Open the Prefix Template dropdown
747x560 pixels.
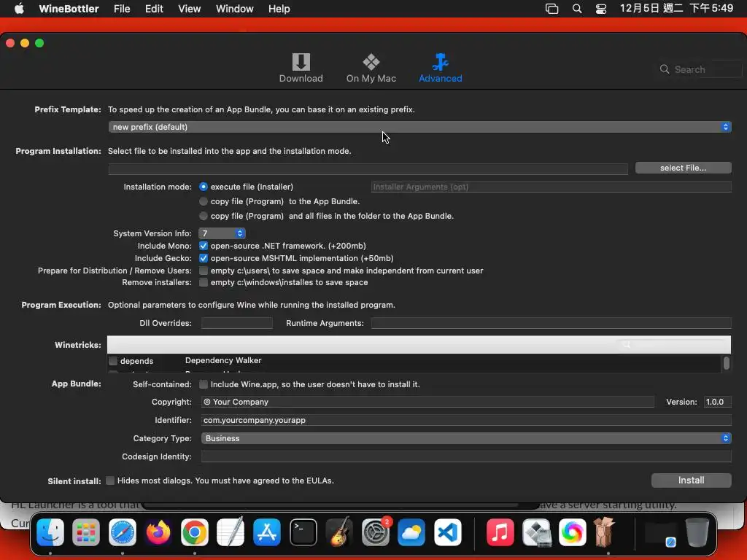click(x=419, y=127)
